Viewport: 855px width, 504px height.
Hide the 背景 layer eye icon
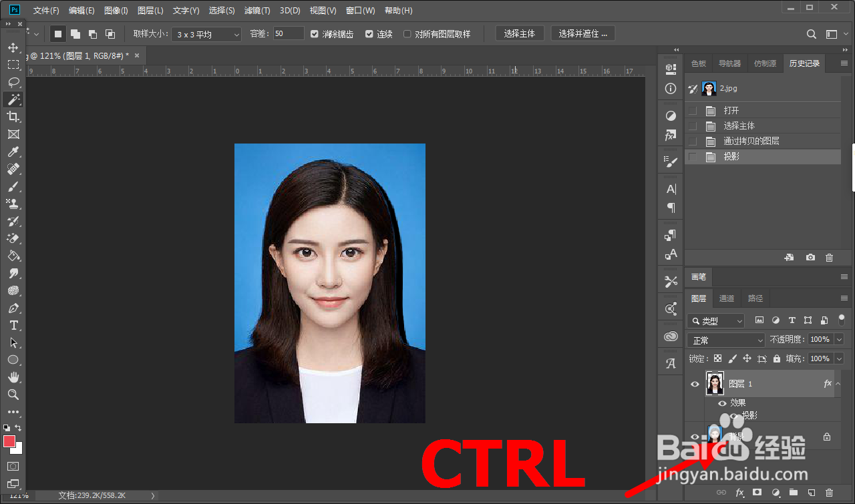pyautogui.click(x=695, y=437)
